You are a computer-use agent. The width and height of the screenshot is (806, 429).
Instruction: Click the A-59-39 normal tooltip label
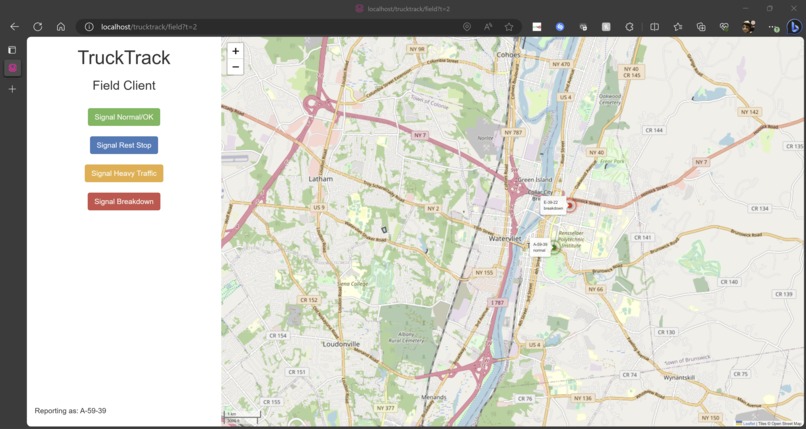click(539, 248)
